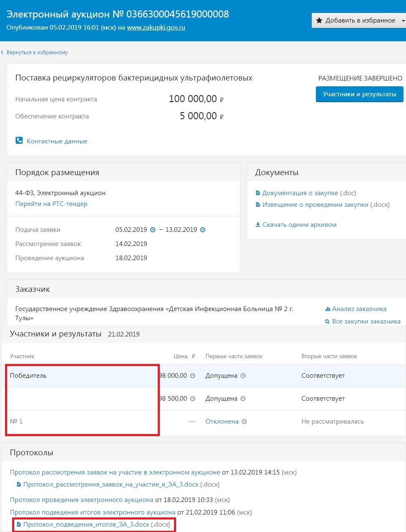Open the www.zakupki.gov.ru link
Image resolution: width=406 pixels, height=532 pixels.
click(156, 28)
